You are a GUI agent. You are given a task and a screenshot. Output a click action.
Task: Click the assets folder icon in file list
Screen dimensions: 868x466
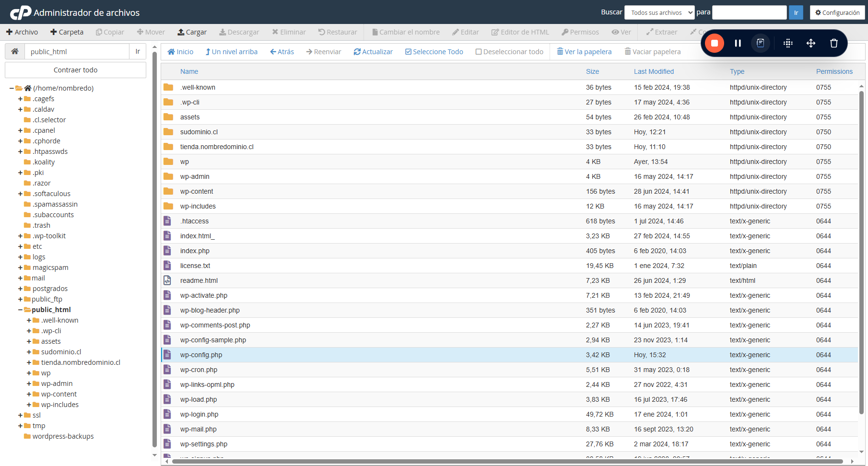tap(168, 117)
